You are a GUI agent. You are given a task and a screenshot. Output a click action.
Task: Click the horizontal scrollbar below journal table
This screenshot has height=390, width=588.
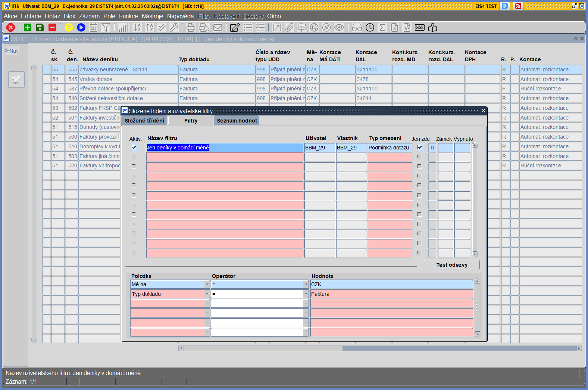pos(380,349)
